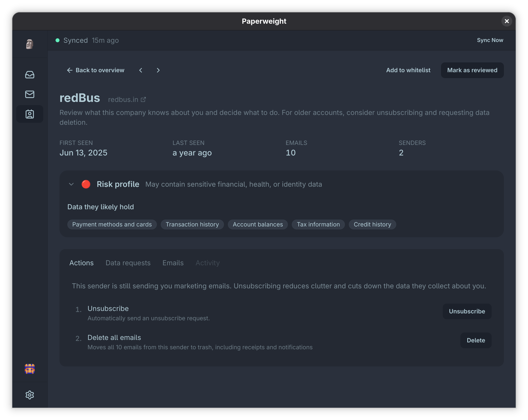The image size is (528, 420).
Task: Click the Paperweight window title
Action: click(264, 21)
